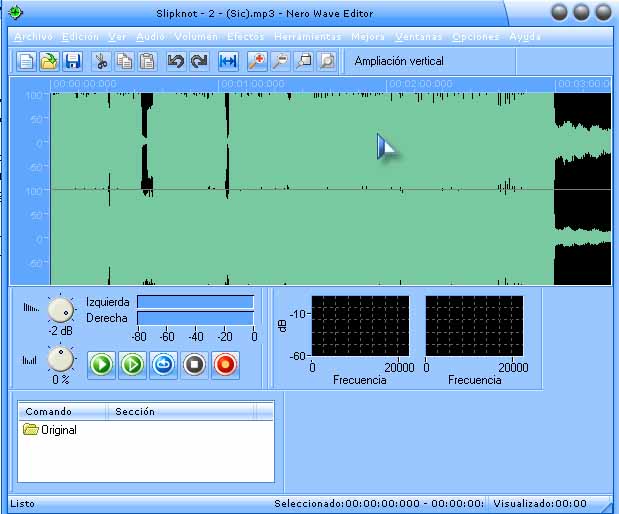Paste using the clipboard icon
The image size is (619, 514).
coord(147,62)
